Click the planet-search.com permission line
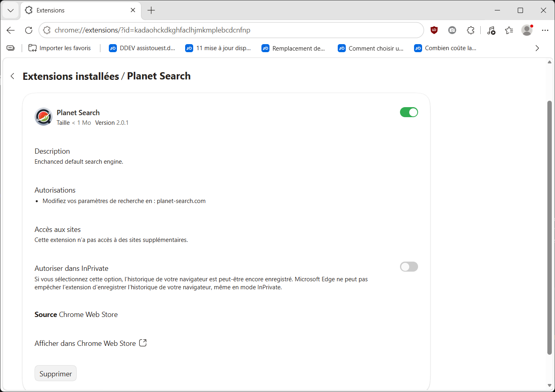 124,201
